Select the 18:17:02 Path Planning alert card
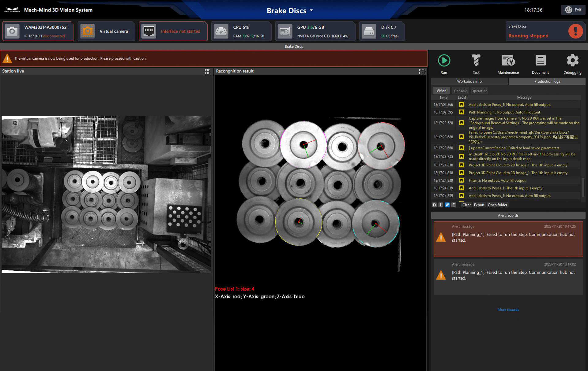This screenshot has width=588, height=371. tap(508, 277)
